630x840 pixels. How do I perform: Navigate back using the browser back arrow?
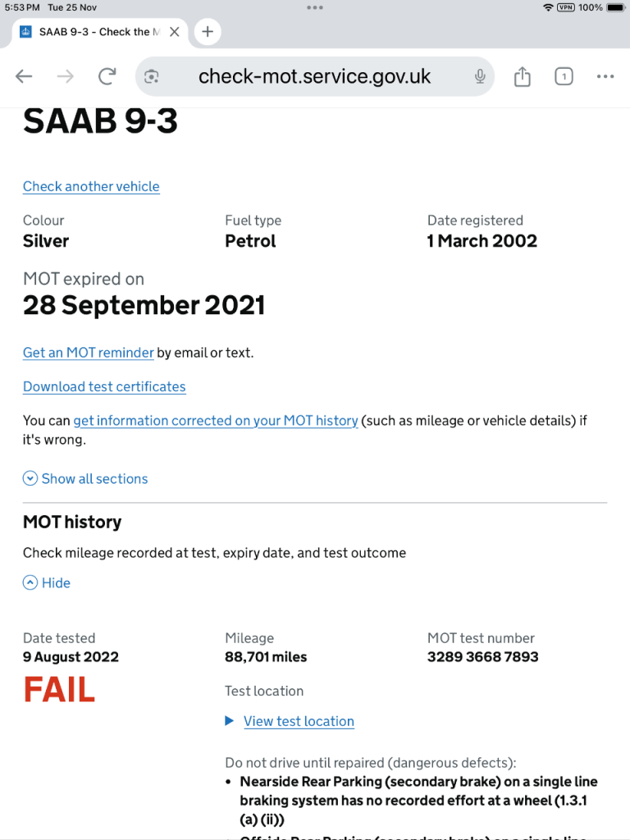point(24,75)
